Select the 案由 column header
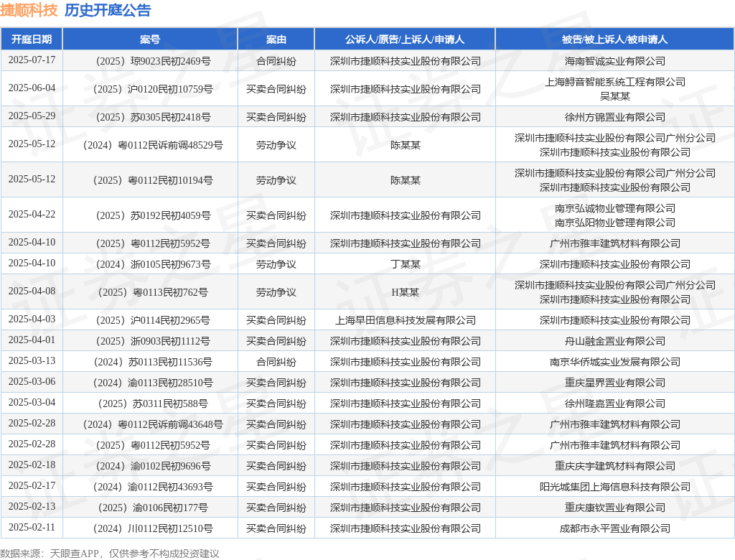This screenshot has height=560, width=735. (x=276, y=39)
